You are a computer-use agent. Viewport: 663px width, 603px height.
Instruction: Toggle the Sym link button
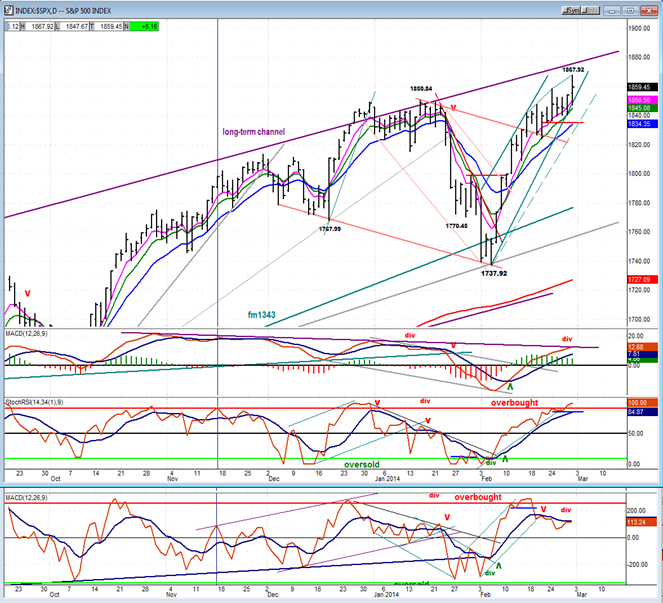tap(572, 11)
